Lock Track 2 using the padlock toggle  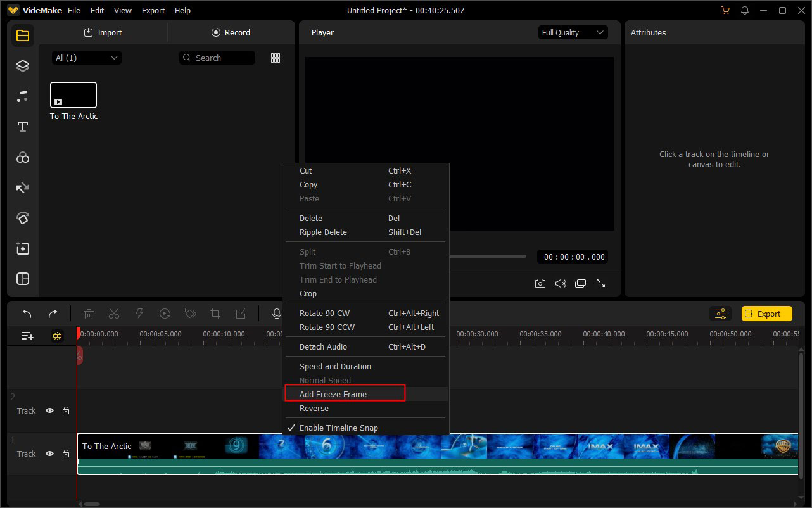coord(65,410)
